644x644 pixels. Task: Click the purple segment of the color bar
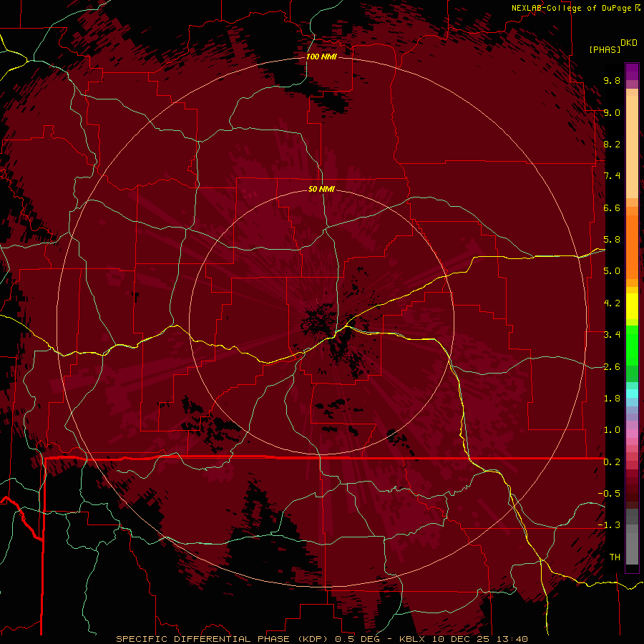point(632,72)
